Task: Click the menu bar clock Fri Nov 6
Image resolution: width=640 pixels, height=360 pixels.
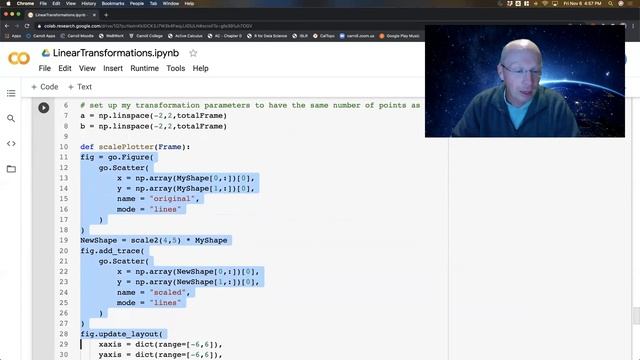Action: pyautogui.click(x=582, y=3)
